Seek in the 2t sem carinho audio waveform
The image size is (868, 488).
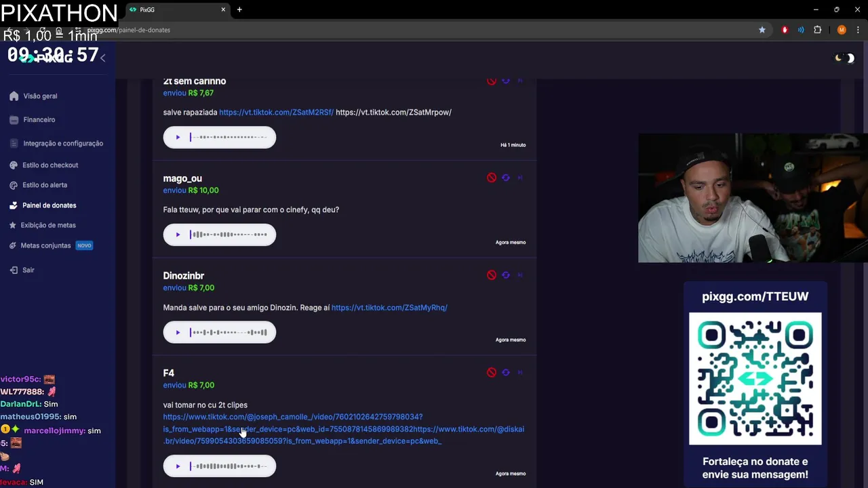(229, 138)
